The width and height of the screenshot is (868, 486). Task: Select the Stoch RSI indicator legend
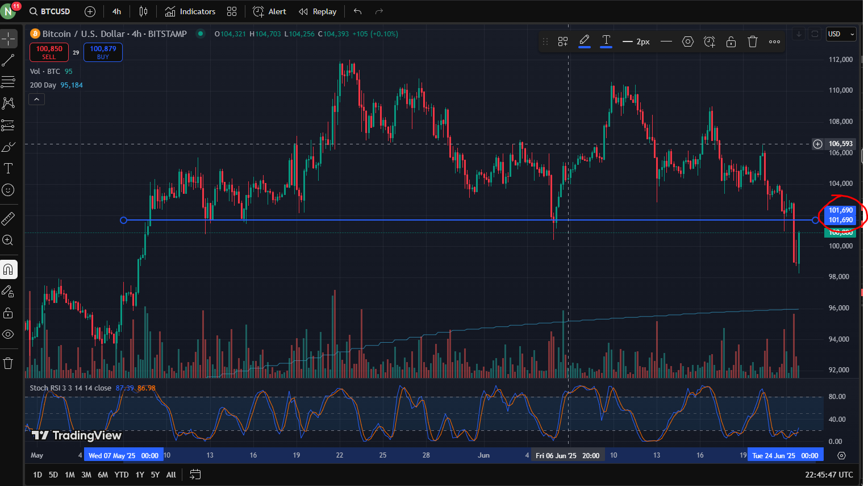(x=70, y=388)
